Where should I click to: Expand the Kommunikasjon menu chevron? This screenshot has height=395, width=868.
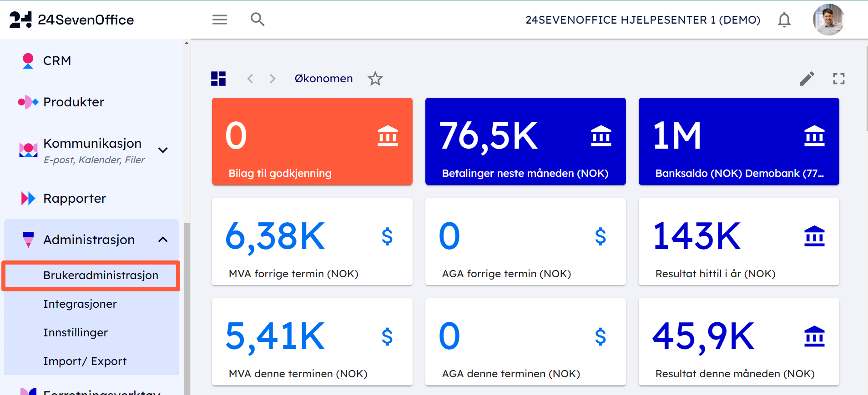(163, 150)
